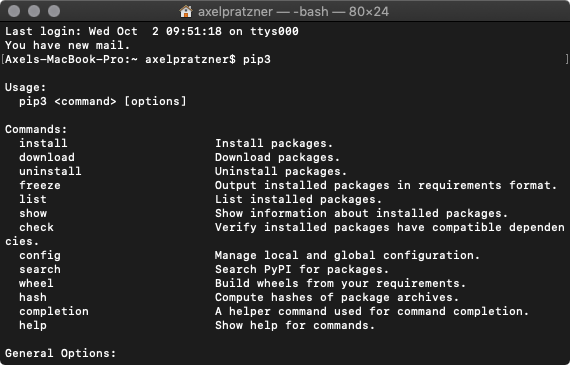Click the 'list' command word
The image size is (570, 365).
[33, 199]
